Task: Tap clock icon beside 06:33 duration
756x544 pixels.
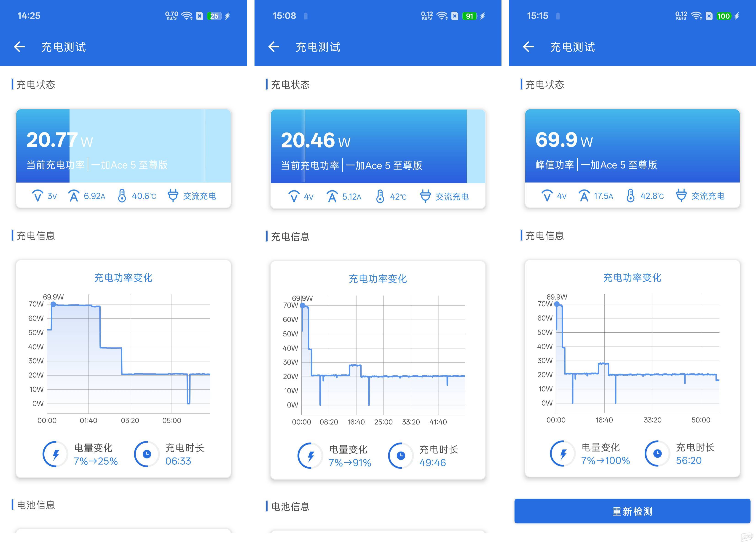Action: click(x=147, y=454)
